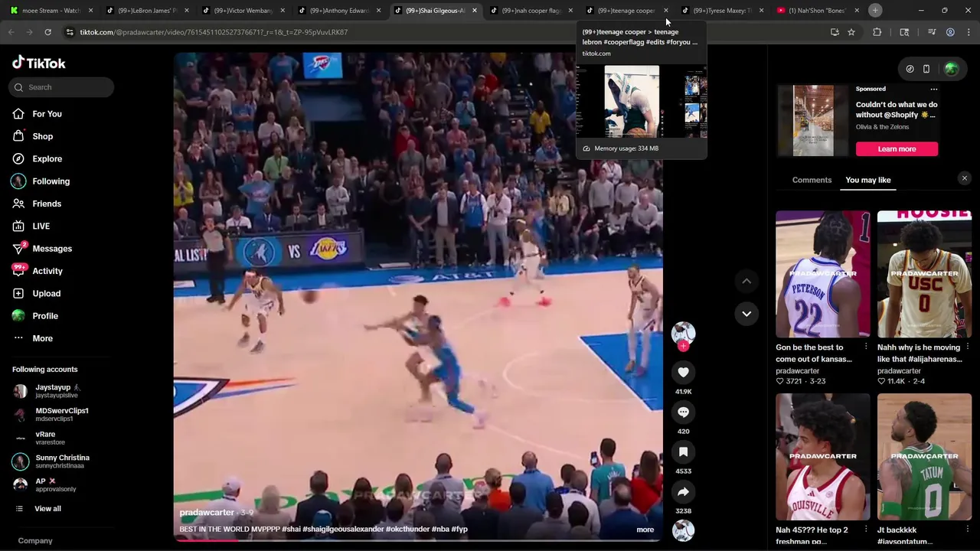Switch to the Anthony Edwards browser tab

(x=338, y=11)
